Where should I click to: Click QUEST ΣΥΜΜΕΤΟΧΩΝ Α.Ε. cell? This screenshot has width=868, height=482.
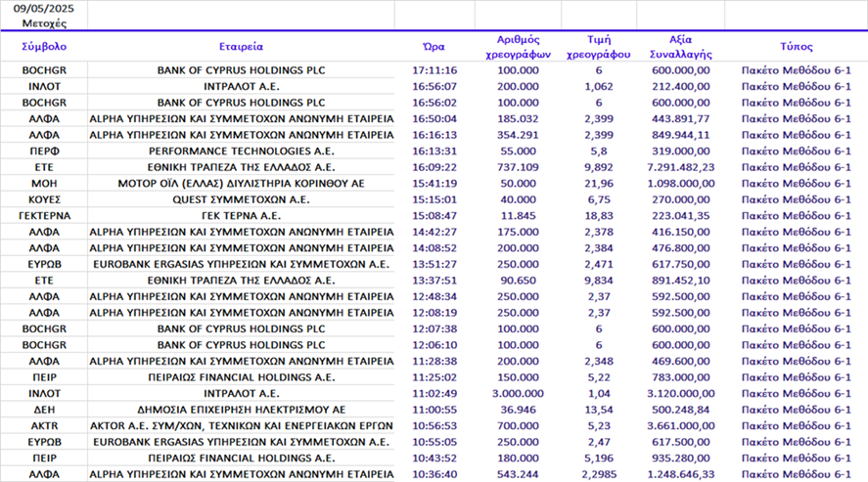pyautogui.click(x=241, y=199)
